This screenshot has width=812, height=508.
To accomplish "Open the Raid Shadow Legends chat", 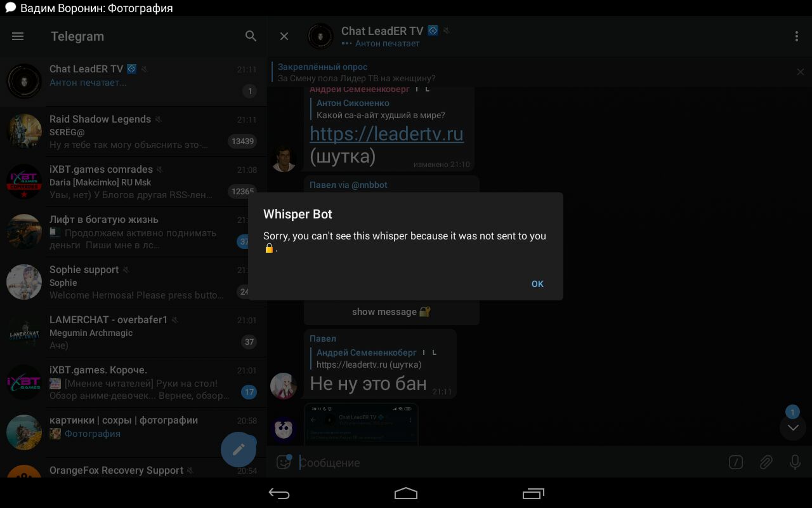I will [133, 131].
